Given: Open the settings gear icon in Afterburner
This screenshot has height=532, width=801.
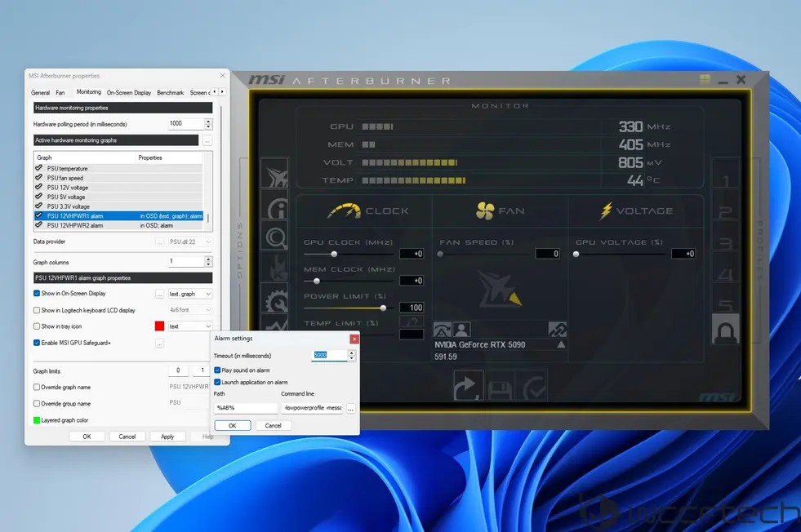Looking at the screenshot, I should pyautogui.click(x=276, y=299).
